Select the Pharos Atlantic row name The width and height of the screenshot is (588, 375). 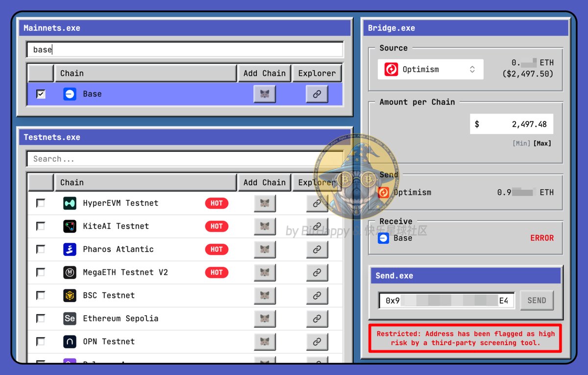118,249
